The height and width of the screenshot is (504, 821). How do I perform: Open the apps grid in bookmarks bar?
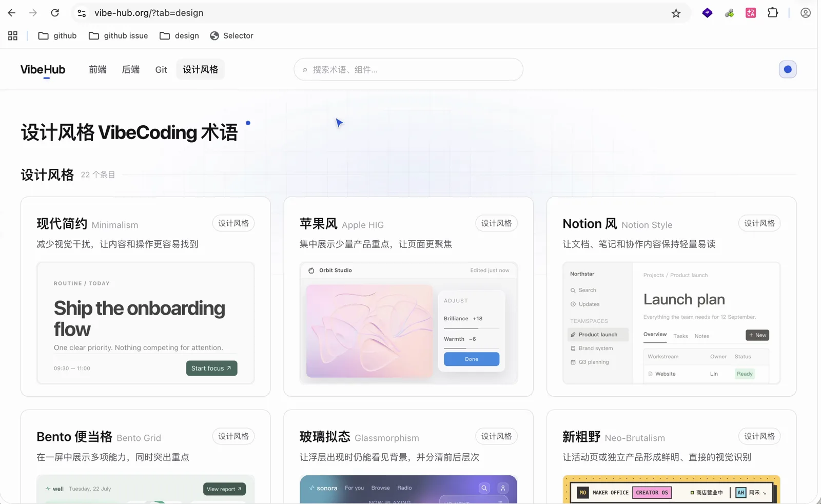click(13, 35)
